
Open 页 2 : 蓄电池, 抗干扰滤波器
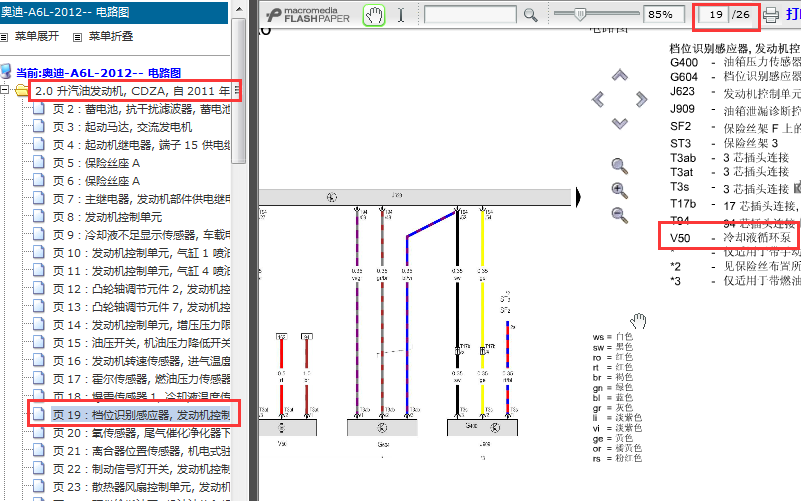[141, 109]
